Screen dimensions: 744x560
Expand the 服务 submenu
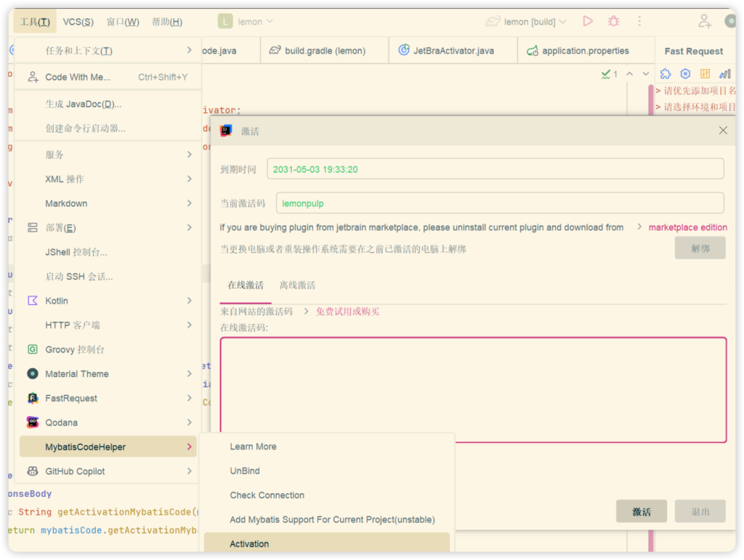108,155
